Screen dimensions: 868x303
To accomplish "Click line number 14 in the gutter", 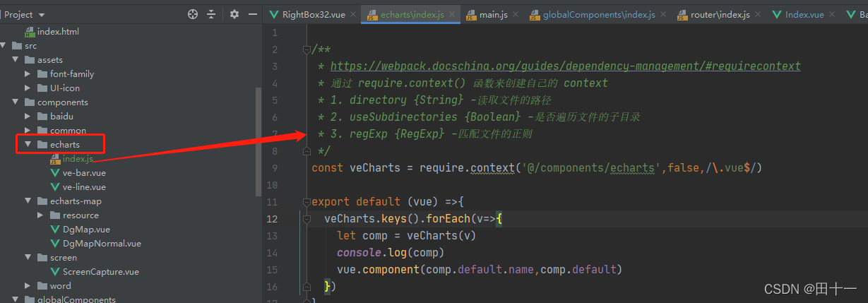I will (x=273, y=253).
